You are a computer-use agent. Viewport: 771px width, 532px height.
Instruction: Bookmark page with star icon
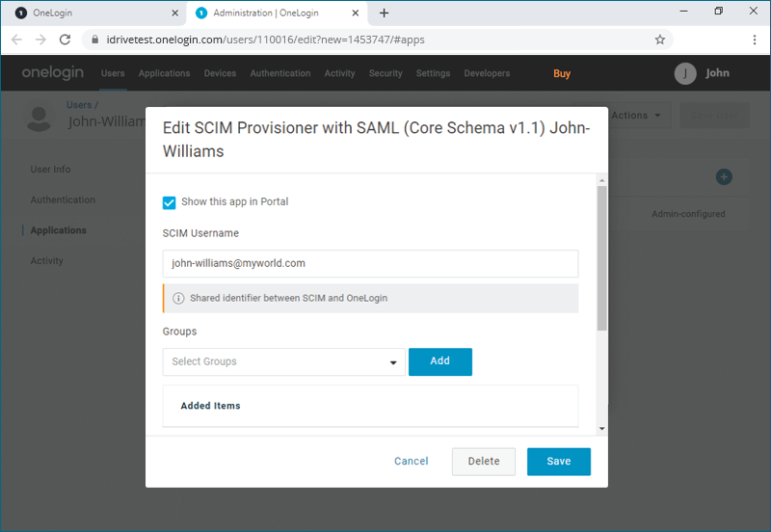[x=660, y=40]
